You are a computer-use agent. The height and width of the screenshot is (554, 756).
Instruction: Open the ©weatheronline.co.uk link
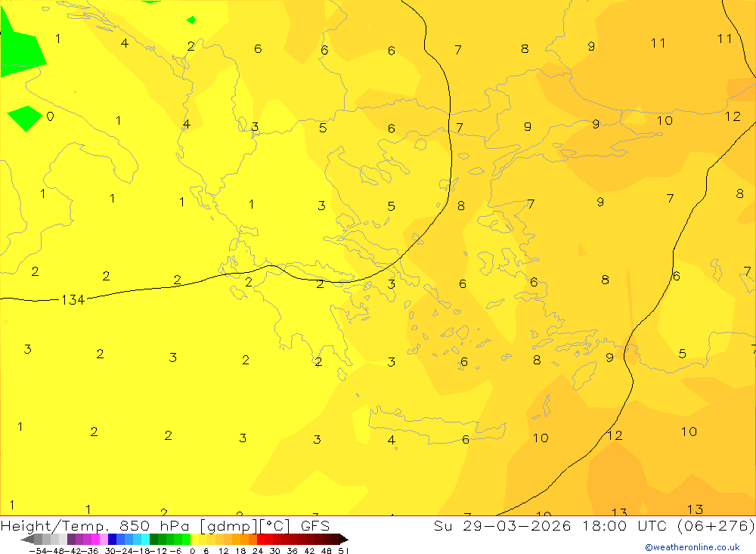click(692, 547)
